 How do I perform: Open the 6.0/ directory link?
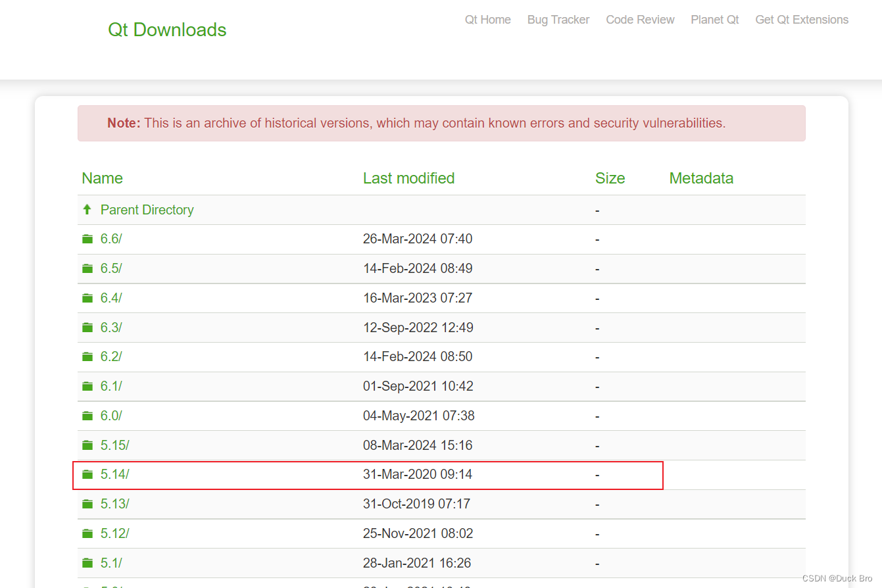111,416
